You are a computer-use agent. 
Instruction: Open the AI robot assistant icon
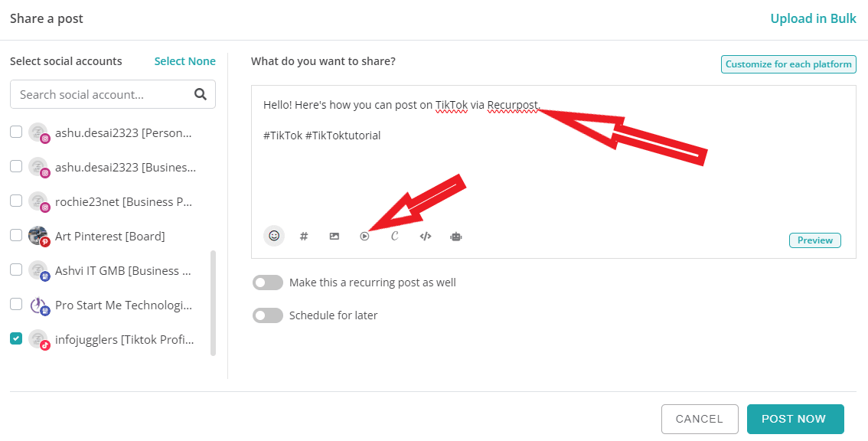[456, 237]
